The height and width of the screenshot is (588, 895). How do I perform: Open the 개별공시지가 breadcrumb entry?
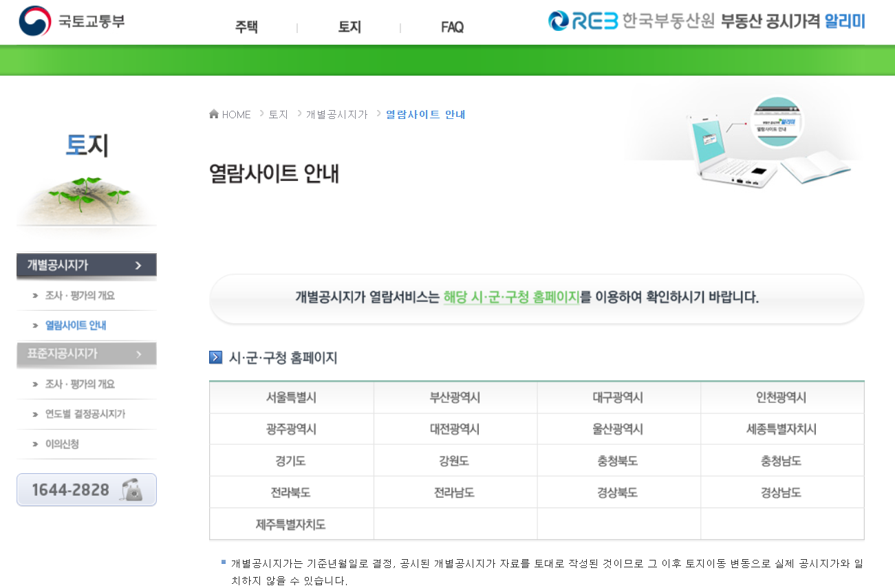[336, 114]
